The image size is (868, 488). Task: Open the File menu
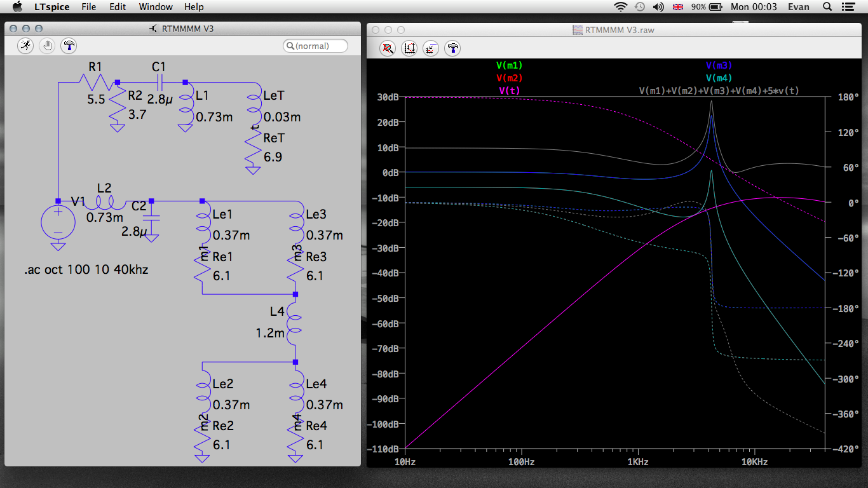pyautogui.click(x=89, y=7)
